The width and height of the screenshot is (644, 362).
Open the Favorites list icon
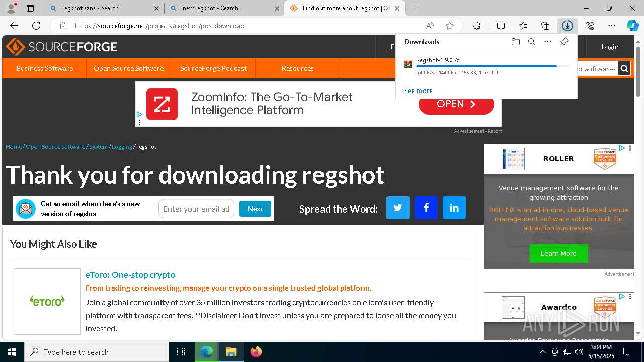tap(523, 26)
